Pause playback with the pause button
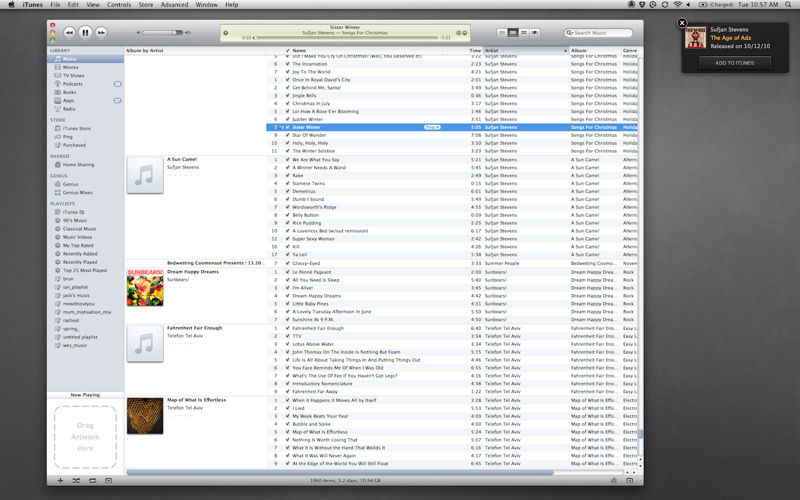800x500 pixels. pos(85,32)
